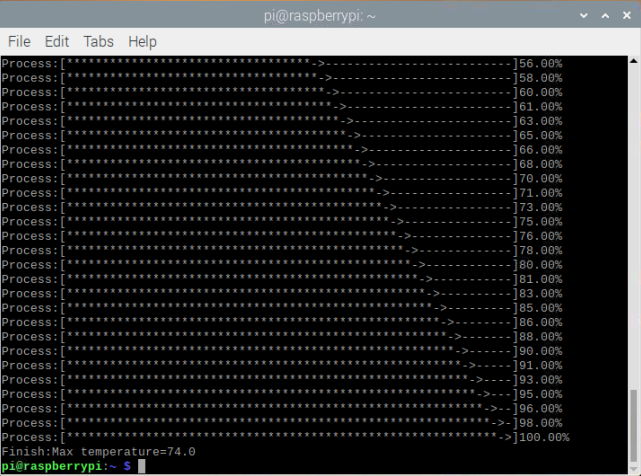Open the Edit menu
Image resolution: width=641 pixels, height=476 pixels.
pyautogui.click(x=57, y=41)
